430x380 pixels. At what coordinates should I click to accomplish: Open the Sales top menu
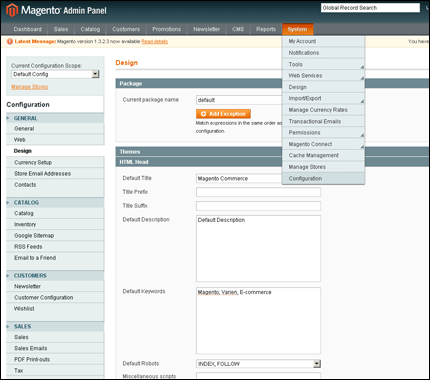pyautogui.click(x=61, y=29)
